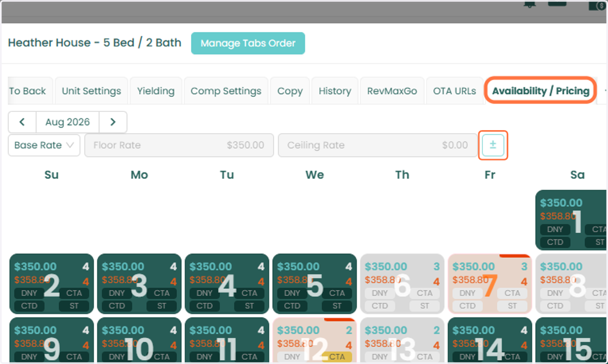
Task: Select the August 10 calendar day
Action: click(x=139, y=340)
